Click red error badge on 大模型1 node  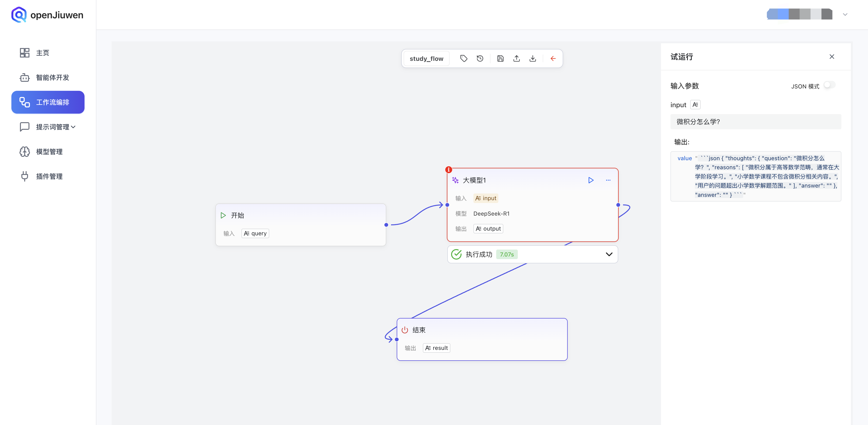pos(448,170)
